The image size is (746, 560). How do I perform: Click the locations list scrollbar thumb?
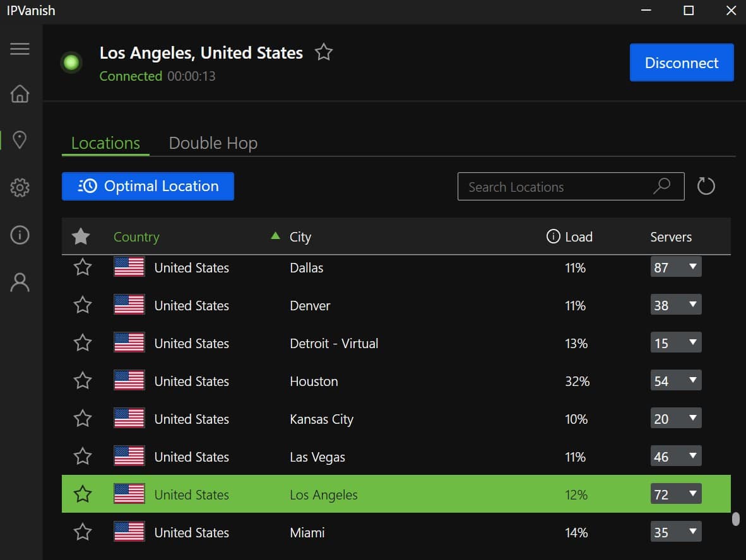(x=735, y=518)
